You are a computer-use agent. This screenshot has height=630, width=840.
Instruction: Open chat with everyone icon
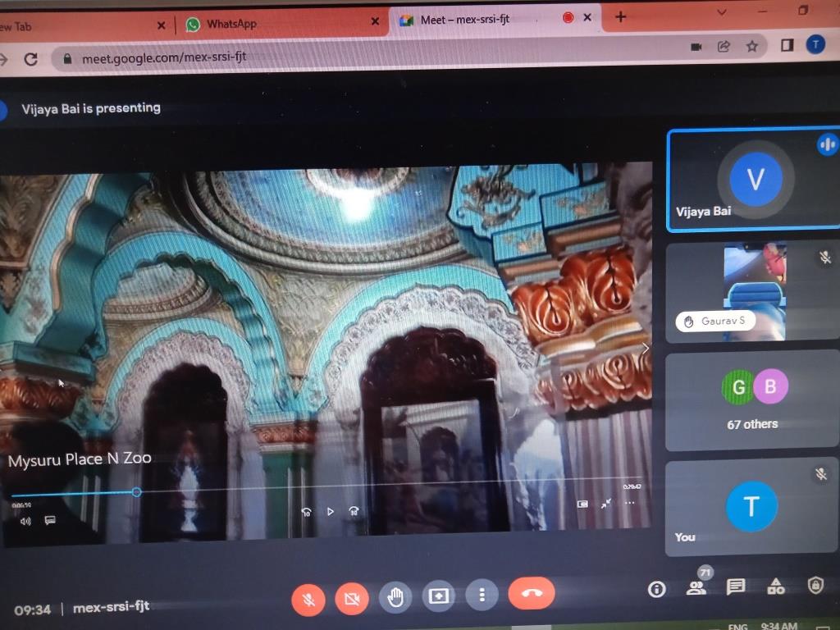736,587
